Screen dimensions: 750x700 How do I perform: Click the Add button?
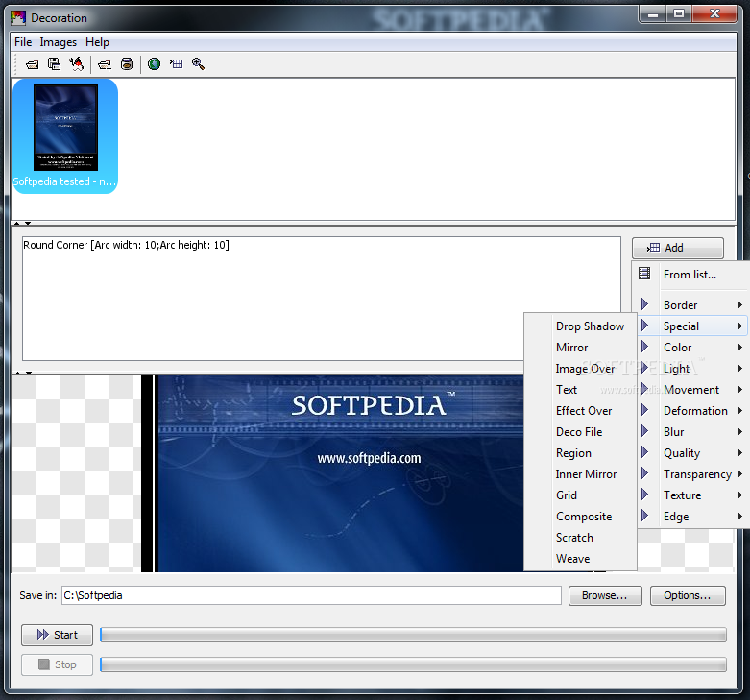(x=677, y=248)
